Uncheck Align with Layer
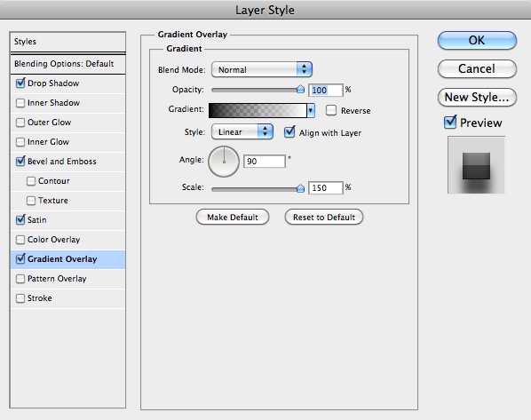The height and width of the screenshot is (420, 531). pos(289,132)
